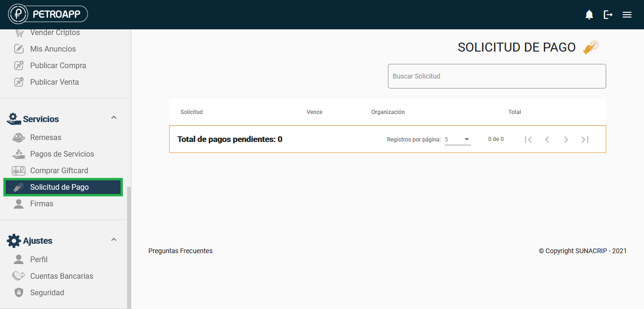Image resolution: width=644 pixels, height=309 pixels.
Task: Collapse the Servicios section chevron
Action: tap(114, 117)
